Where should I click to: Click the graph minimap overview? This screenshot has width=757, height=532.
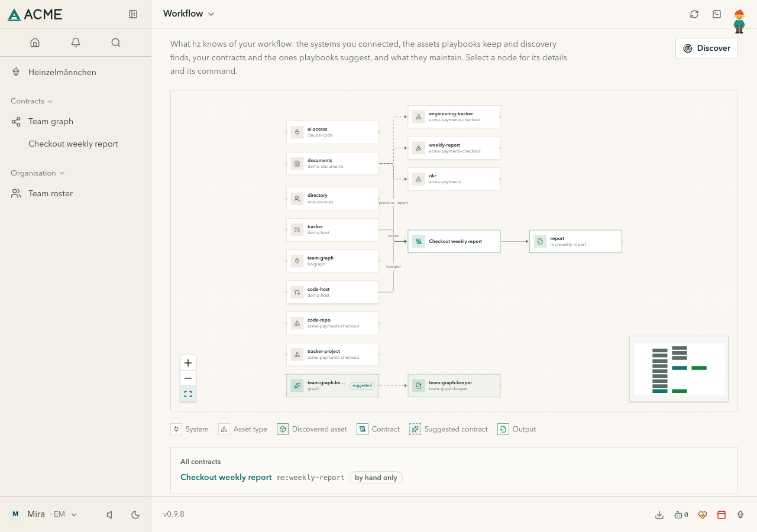click(679, 369)
